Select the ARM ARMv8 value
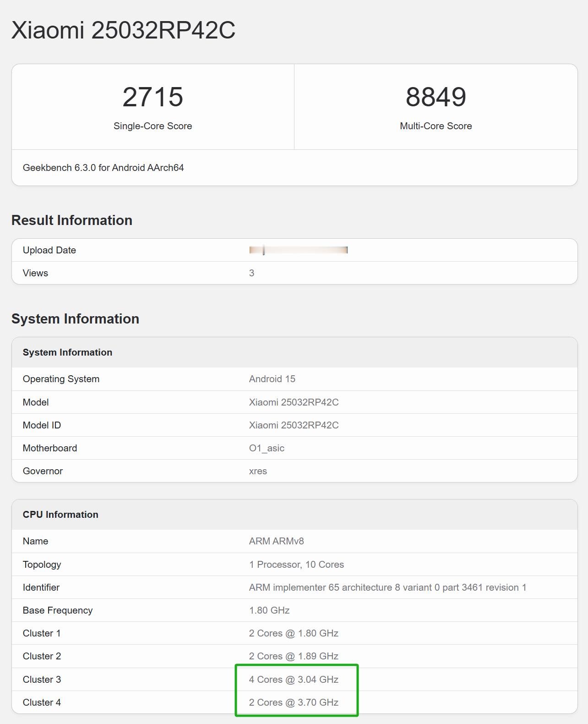The image size is (588, 724). [277, 541]
